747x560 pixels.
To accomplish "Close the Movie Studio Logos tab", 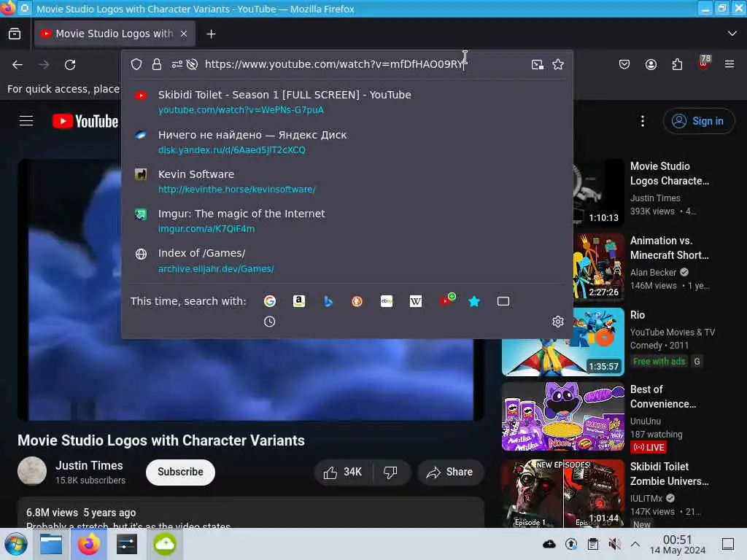I will pos(184,34).
